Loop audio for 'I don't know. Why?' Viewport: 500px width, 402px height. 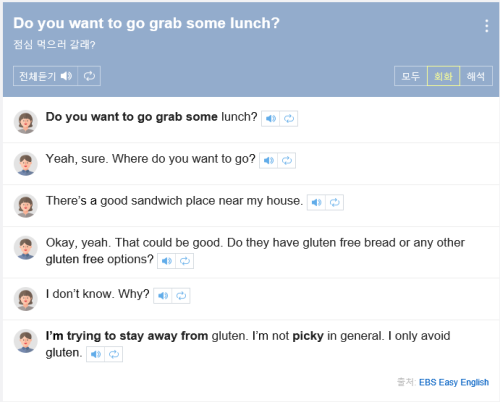coord(181,295)
